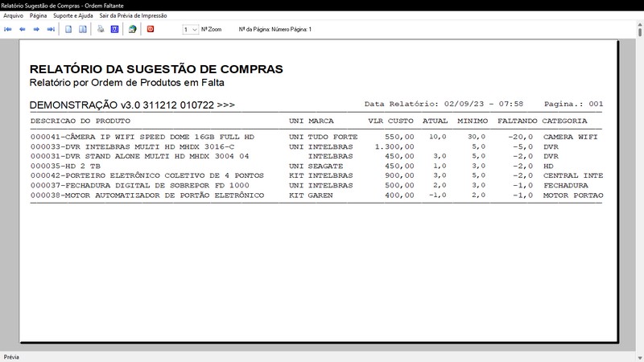Go to previous page arrow icon

click(23, 29)
